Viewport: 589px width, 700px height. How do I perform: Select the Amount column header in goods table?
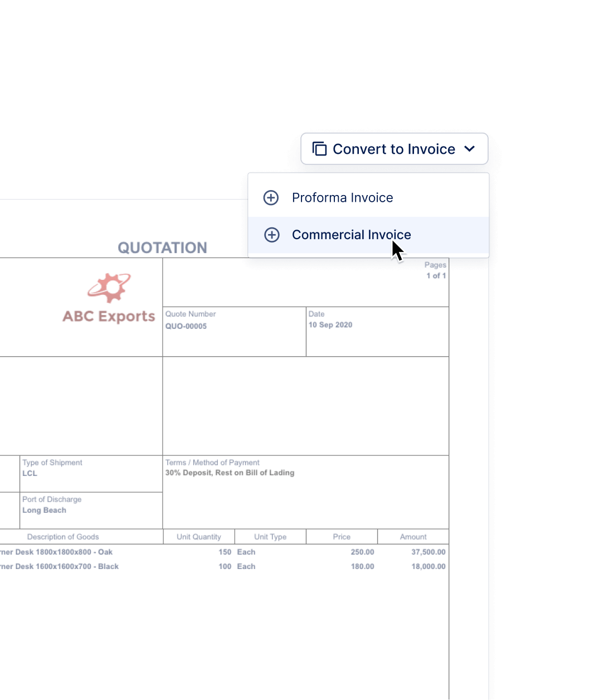coord(412,537)
